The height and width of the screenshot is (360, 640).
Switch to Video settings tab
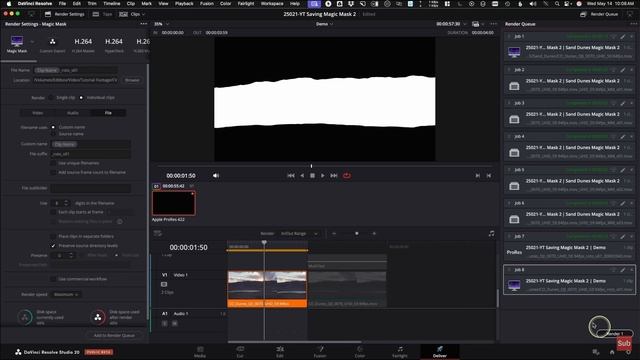pos(38,113)
